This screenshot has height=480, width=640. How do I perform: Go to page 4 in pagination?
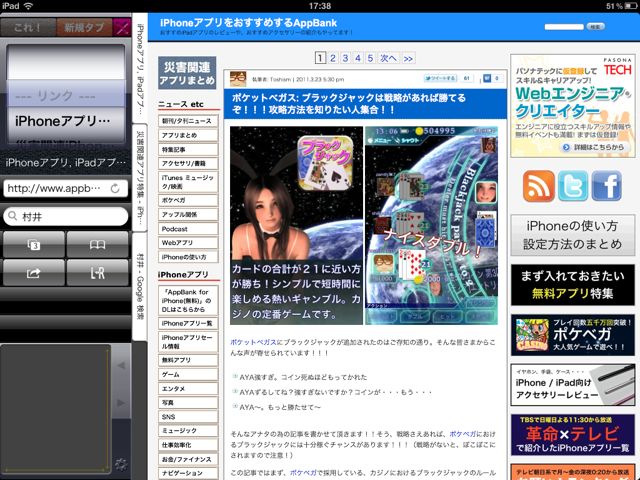(x=358, y=58)
